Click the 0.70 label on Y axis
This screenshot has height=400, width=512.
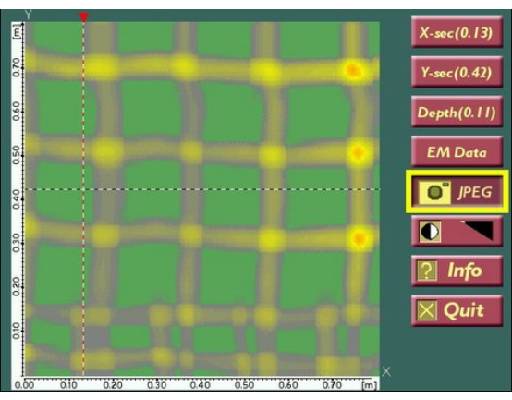point(16,67)
